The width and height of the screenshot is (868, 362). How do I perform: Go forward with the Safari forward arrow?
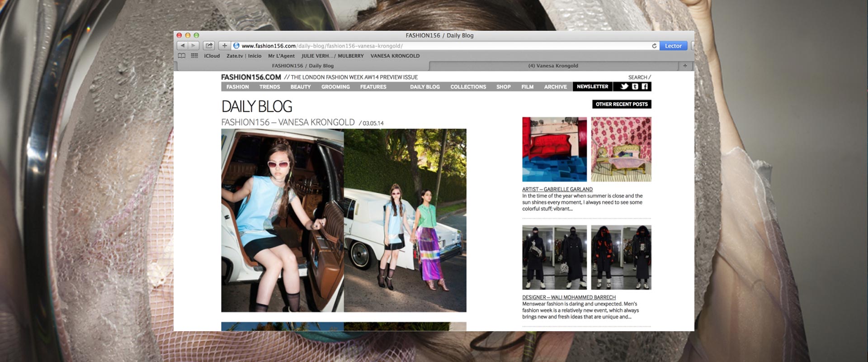[193, 46]
